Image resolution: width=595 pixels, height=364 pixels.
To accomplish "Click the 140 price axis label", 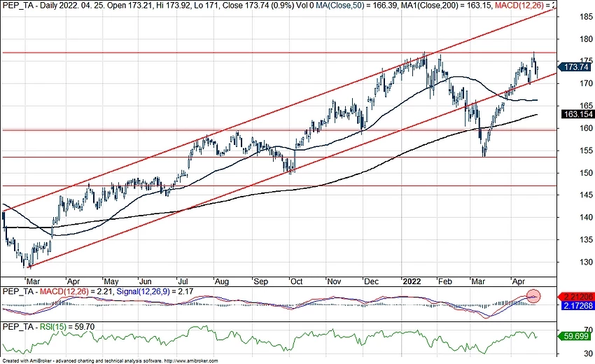I will (586, 218).
